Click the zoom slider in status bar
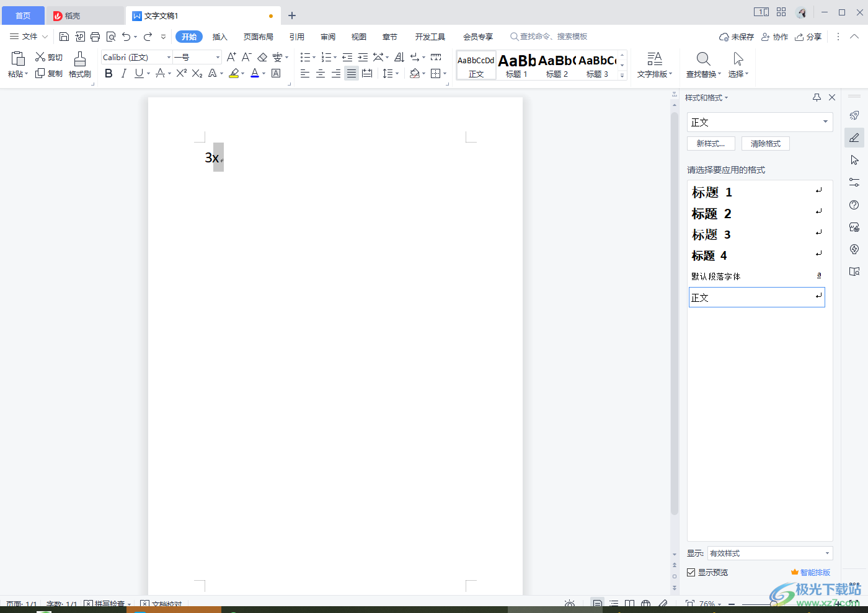This screenshot has width=868, height=613. (773, 604)
